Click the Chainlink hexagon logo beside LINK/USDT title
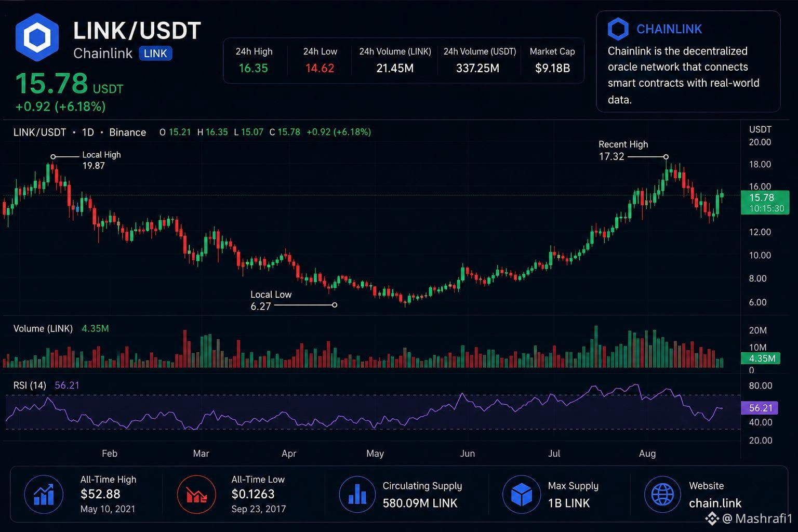Image resolution: width=798 pixels, height=532 pixels. click(37, 37)
